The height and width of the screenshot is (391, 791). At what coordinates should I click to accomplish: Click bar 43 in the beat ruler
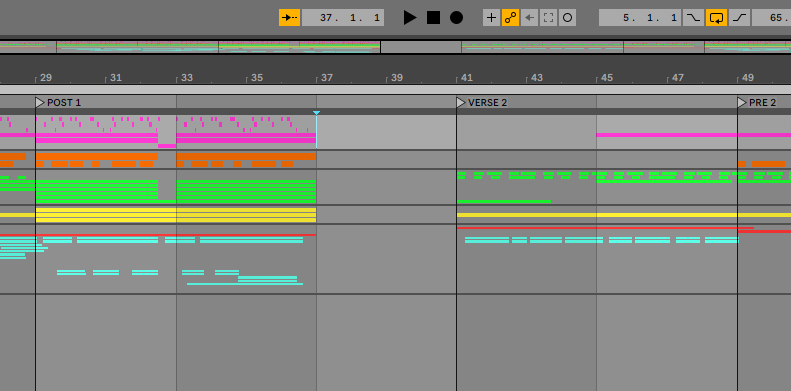pos(537,78)
